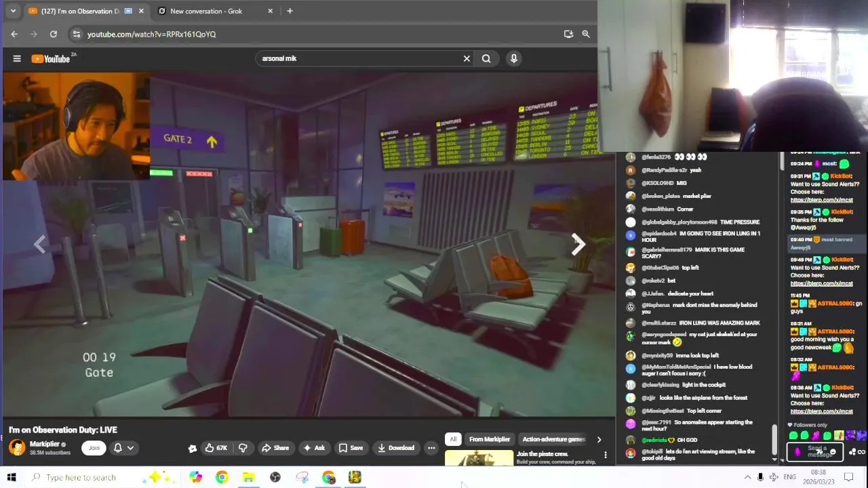Reload the YouTube page
Image resolution: width=868 pixels, height=488 pixels.
(x=54, y=34)
